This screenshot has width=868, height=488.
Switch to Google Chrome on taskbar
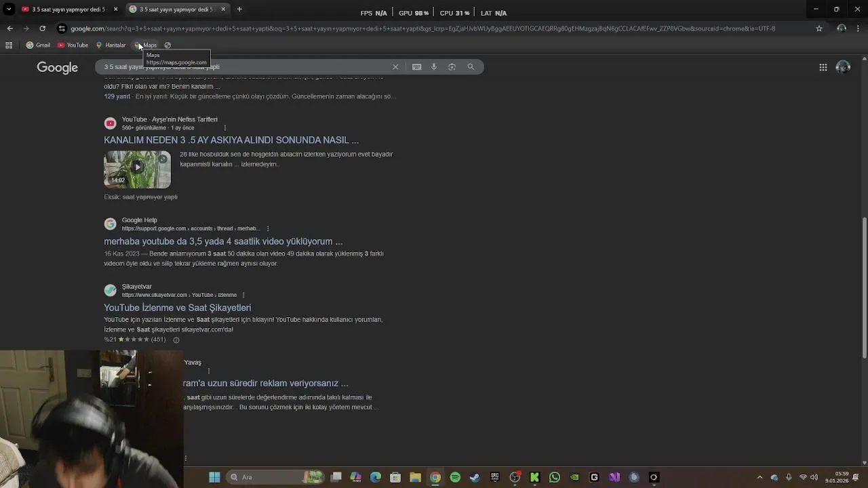[x=435, y=477]
